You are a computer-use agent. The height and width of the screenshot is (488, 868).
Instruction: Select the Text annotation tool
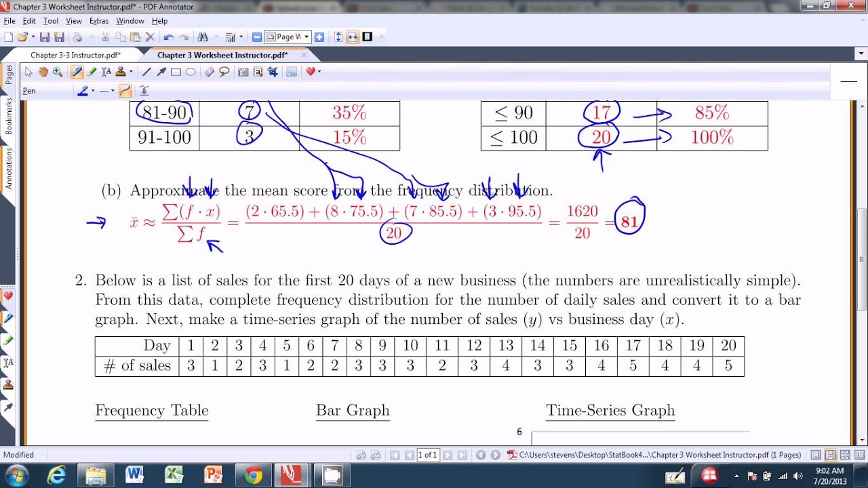[x=106, y=72]
